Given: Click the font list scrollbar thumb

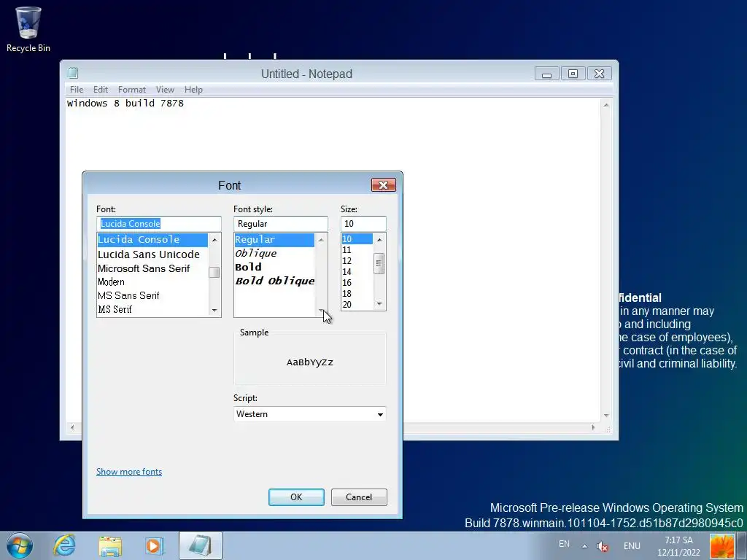Looking at the screenshot, I should [x=214, y=273].
